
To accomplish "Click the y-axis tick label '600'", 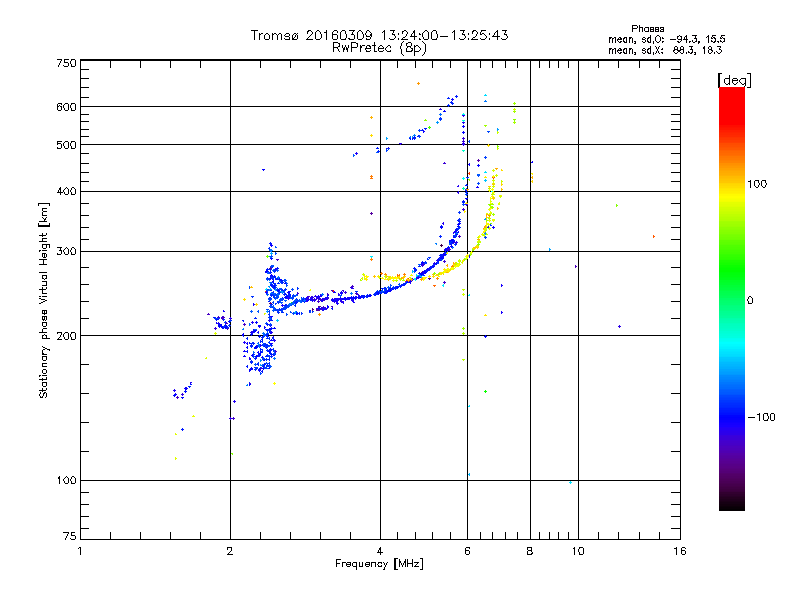I will (x=67, y=107).
